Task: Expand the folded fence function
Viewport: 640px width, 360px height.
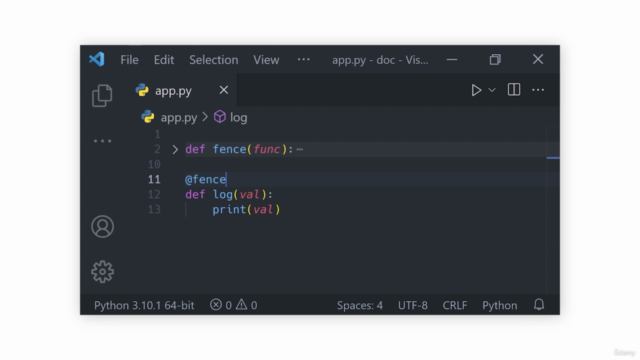Action: [175, 149]
